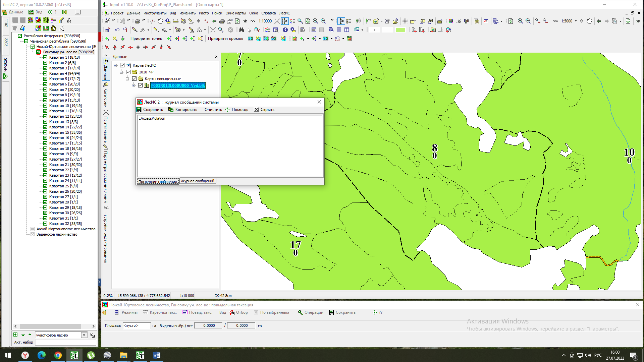Image resolution: width=644 pixels, height=362 pixels.
Task: Click the grid icon in the right toolbar
Action: coord(405,21)
